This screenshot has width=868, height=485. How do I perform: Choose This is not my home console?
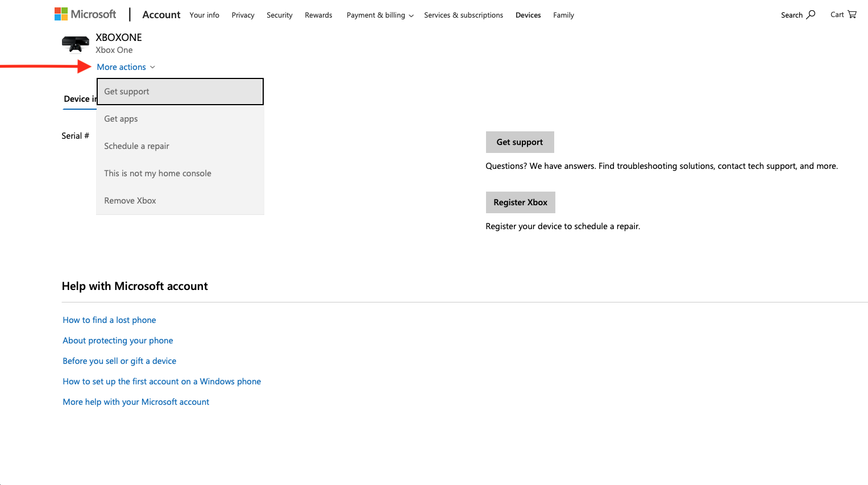click(x=180, y=173)
